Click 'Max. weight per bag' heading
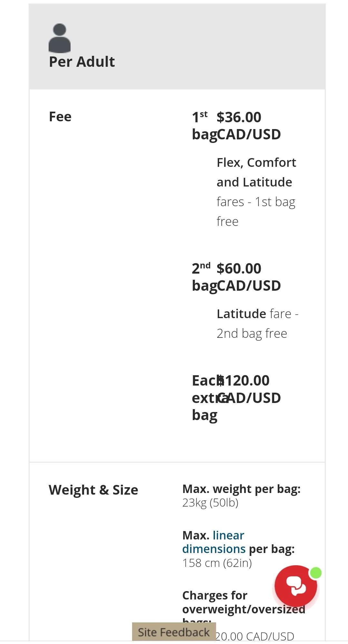This screenshot has height=644, width=348. (x=241, y=489)
